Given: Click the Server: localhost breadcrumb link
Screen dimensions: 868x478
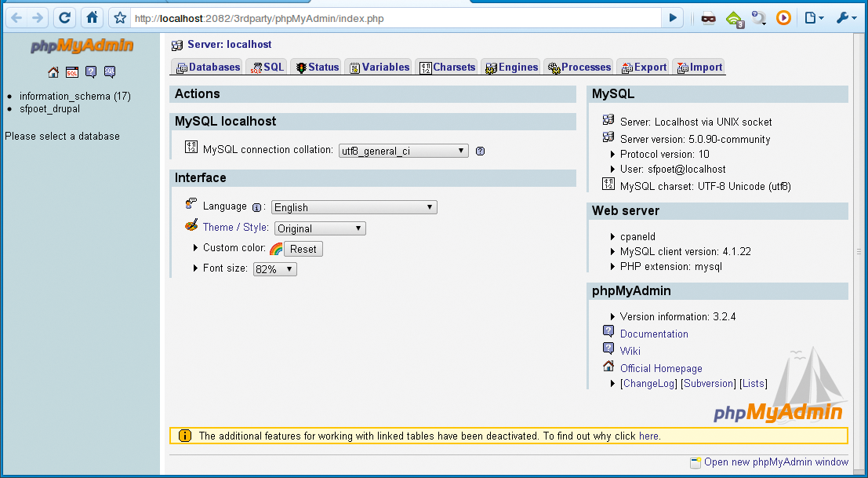Looking at the screenshot, I should (x=230, y=44).
